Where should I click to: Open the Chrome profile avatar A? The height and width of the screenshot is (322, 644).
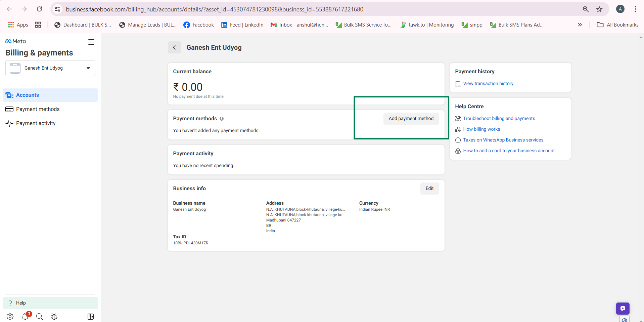(x=620, y=9)
